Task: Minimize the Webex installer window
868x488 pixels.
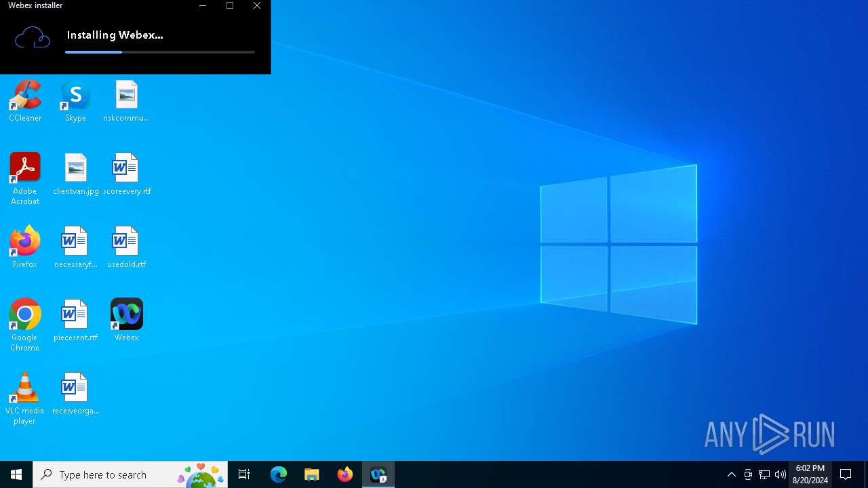Action: pyautogui.click(x=203, y=5)
